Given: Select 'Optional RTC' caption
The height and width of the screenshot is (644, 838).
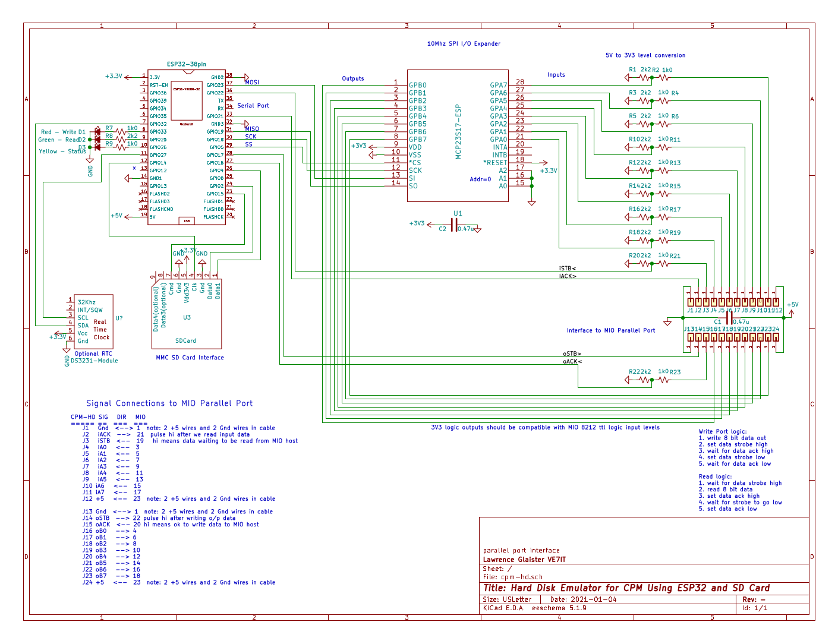Looking at the screenshot, I should 93,354.
